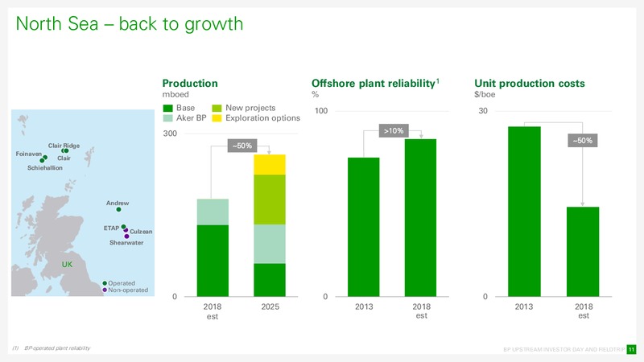Click the ~50% callout on Unit costs chart
644x362 pixels.
[x=582, y=140]
